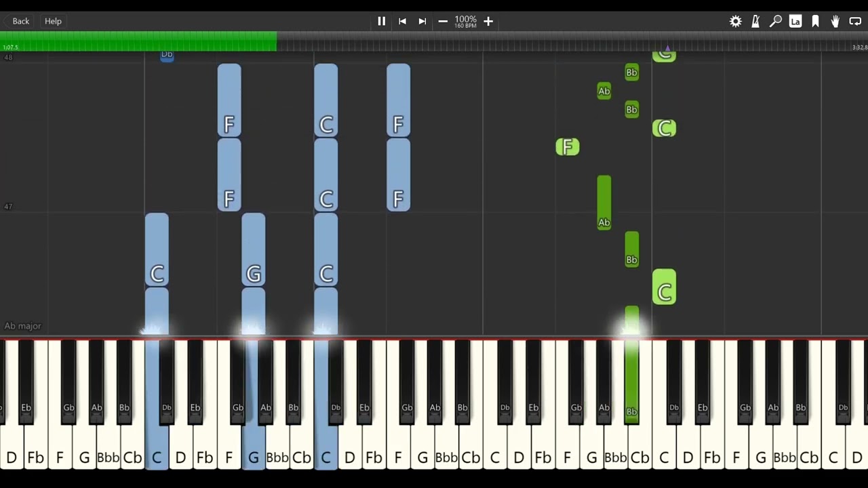Screen dimensions: 868x488
Task: Click the 1:07.5 elapsed time readout
Action: (x=10, y=47)
